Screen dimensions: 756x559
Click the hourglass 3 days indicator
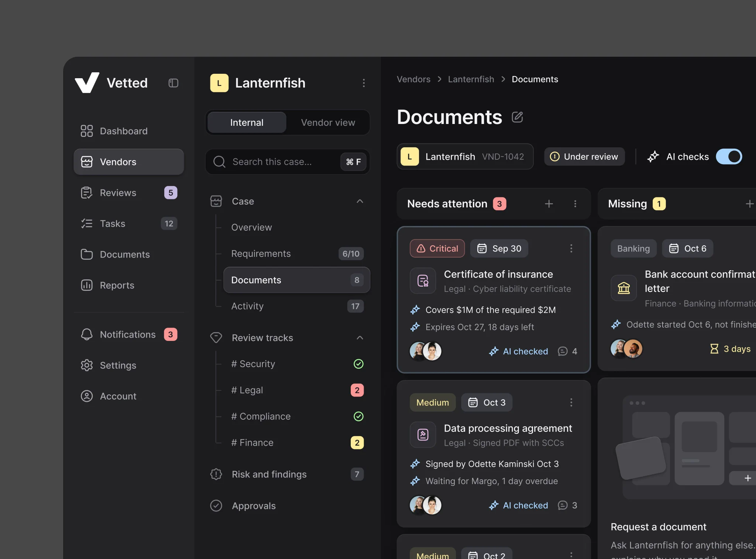(x=730, y=349)
